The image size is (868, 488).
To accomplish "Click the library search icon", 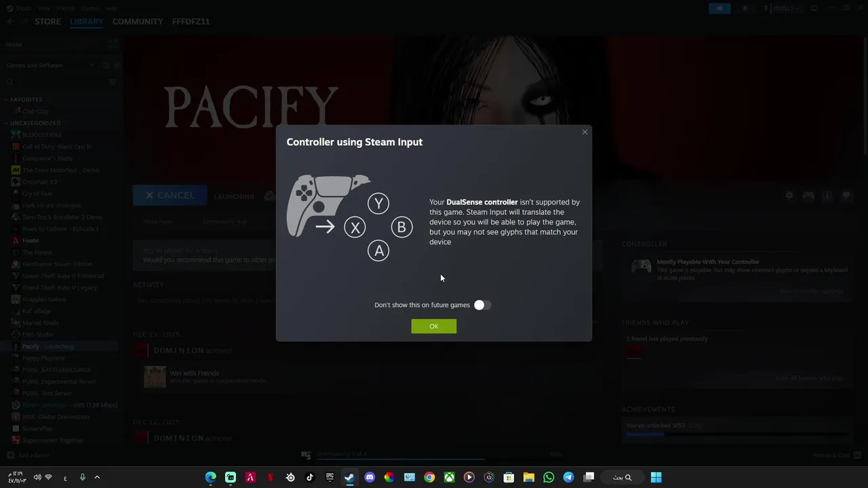I will pyautogui.click(x=9, y=82).
